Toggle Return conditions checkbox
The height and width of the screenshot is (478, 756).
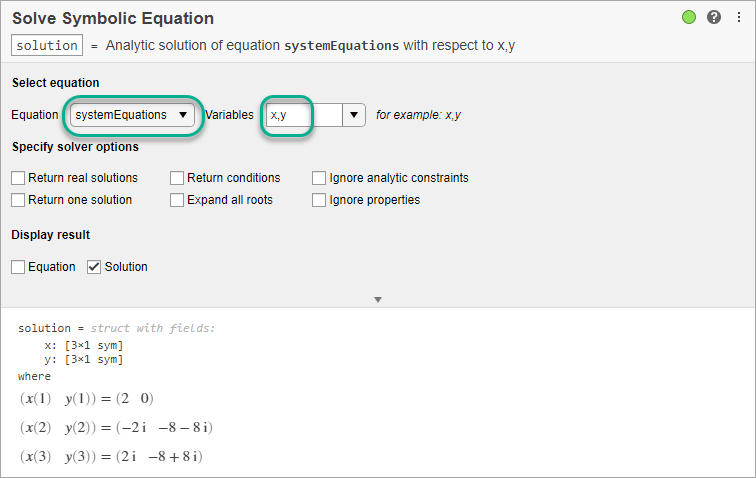177,178
